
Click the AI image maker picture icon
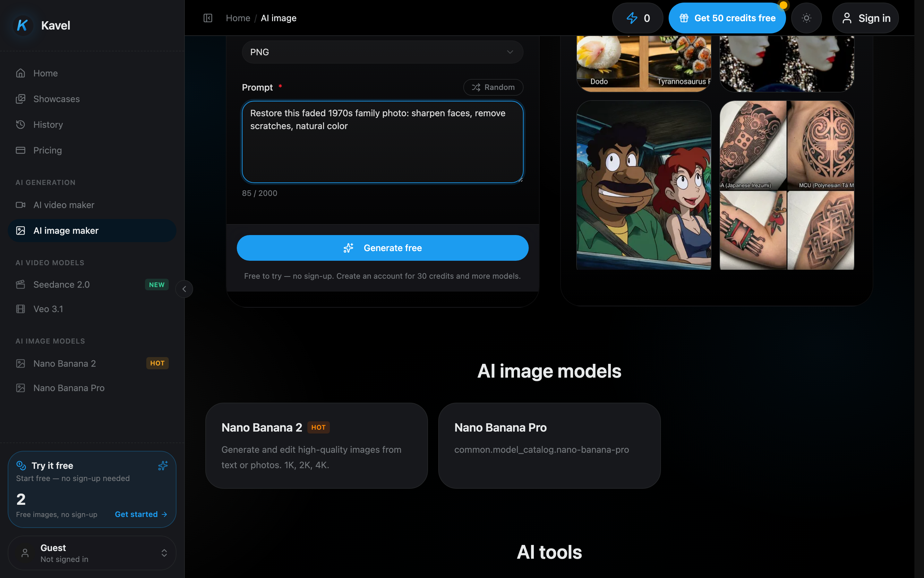click(21, 231)
